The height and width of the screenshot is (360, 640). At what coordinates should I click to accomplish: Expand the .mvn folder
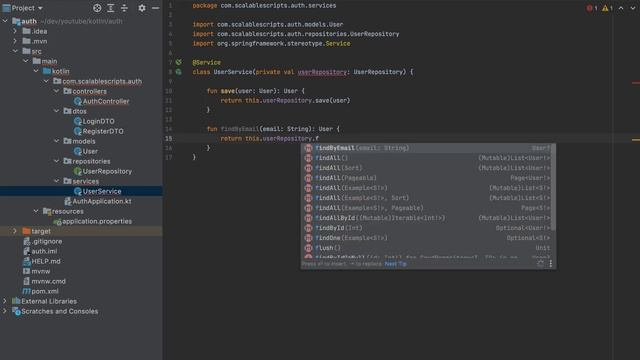(x=15, y=41)
